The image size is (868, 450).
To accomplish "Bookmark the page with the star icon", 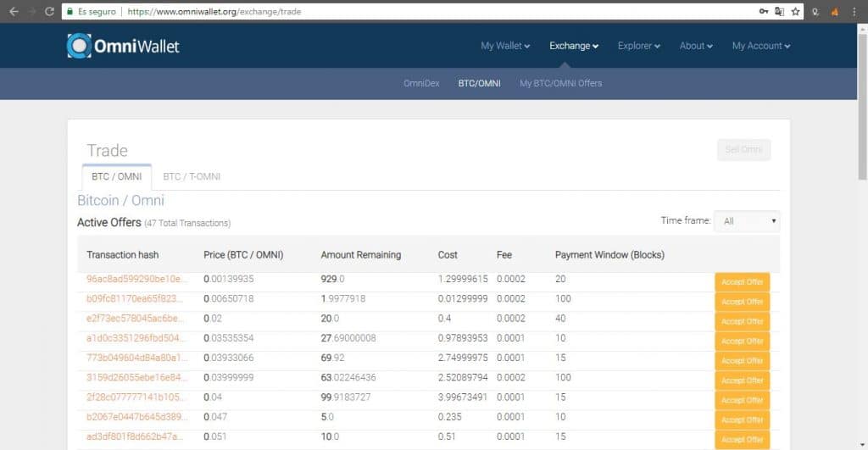I will [x=795, y=11].
